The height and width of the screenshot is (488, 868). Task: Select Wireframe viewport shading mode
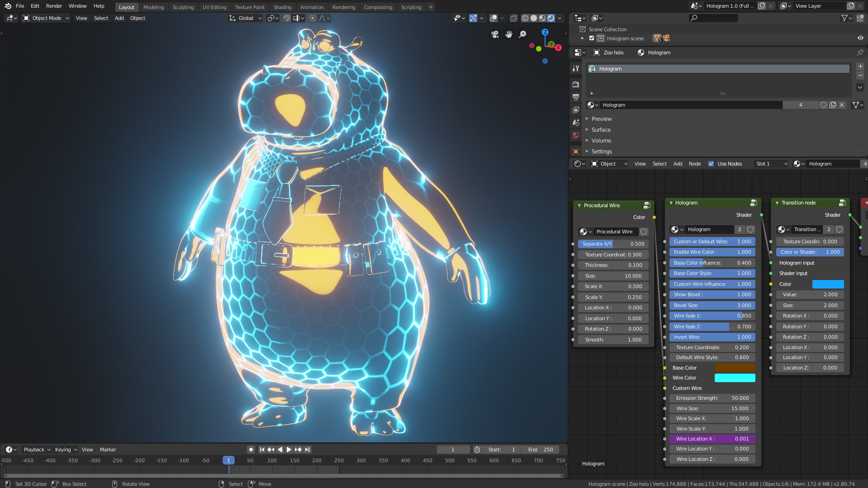524,18
